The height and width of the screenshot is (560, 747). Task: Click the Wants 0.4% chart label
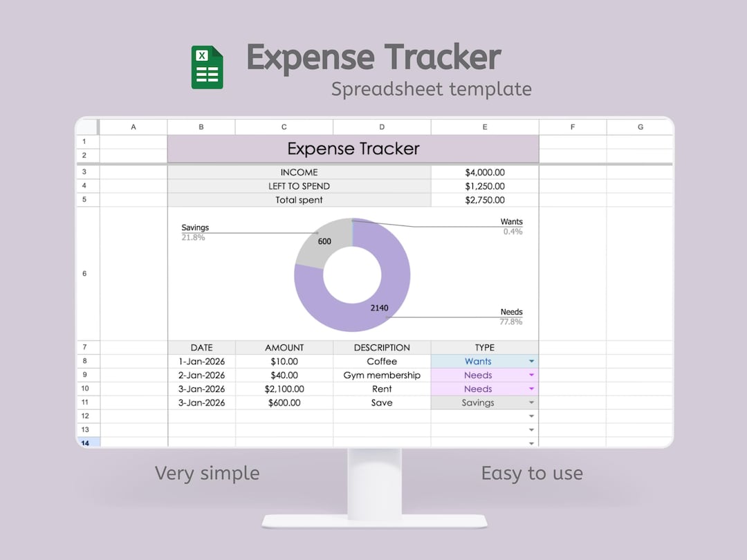tap(511, 227)
